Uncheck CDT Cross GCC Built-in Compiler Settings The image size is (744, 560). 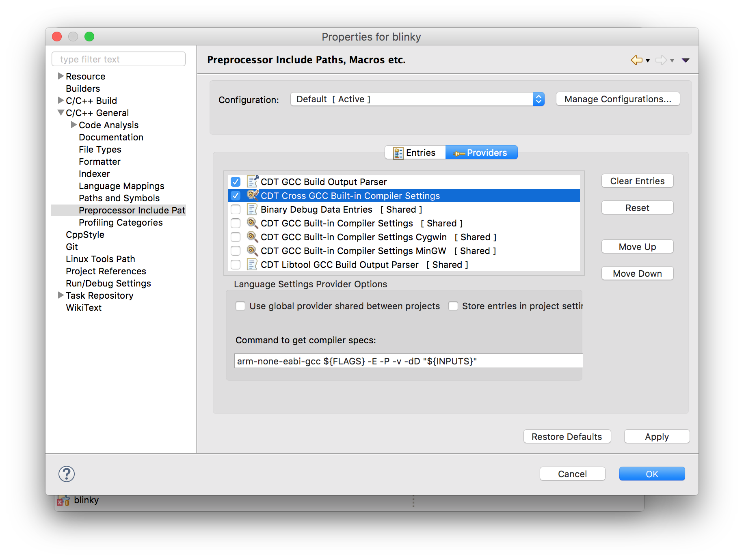(x=236, y=196)
